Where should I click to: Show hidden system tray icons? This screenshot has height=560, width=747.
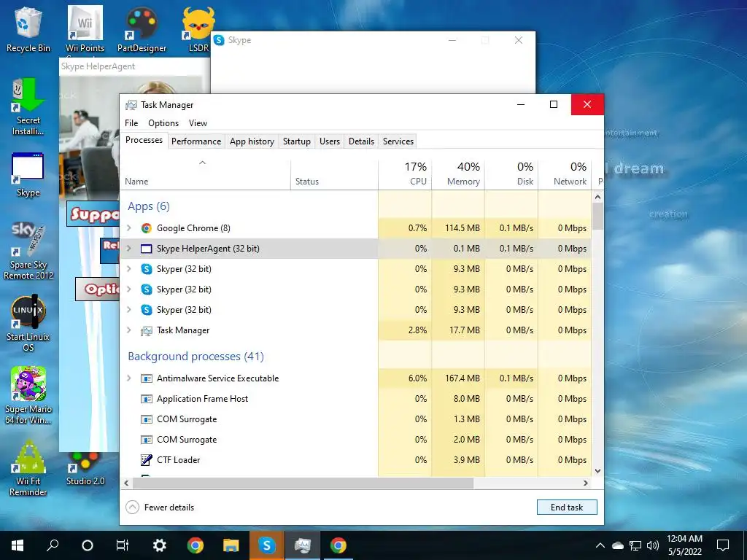[x=600, y=545]
